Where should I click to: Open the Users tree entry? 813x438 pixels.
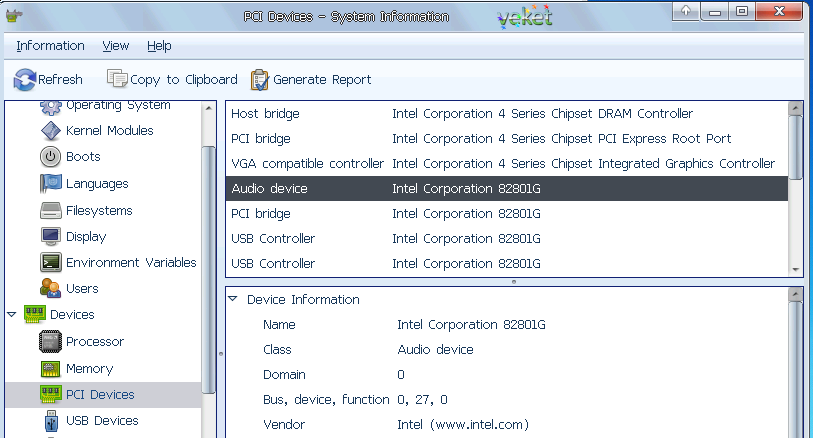(x=82, y=288)
